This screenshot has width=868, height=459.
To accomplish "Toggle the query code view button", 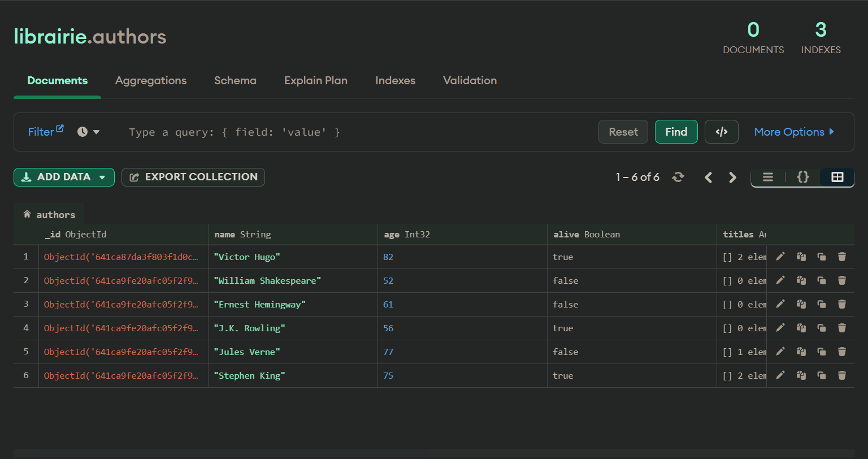I will pyautogui.click(x=722, y=132).
